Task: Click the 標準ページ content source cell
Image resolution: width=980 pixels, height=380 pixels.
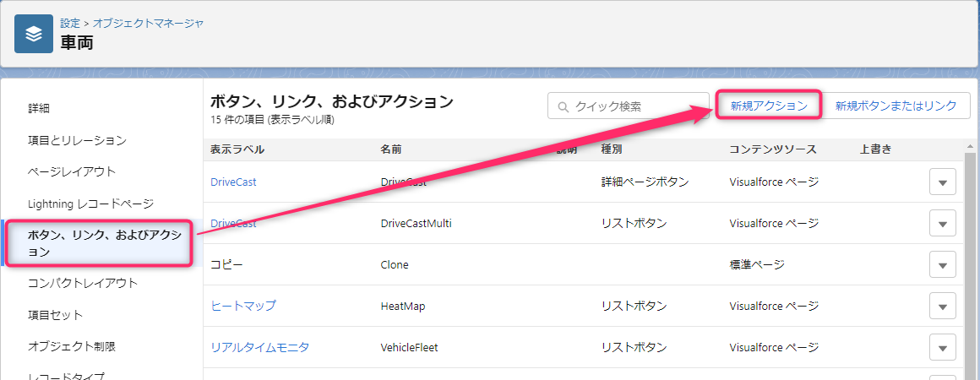Action: (x=756, y=264)
